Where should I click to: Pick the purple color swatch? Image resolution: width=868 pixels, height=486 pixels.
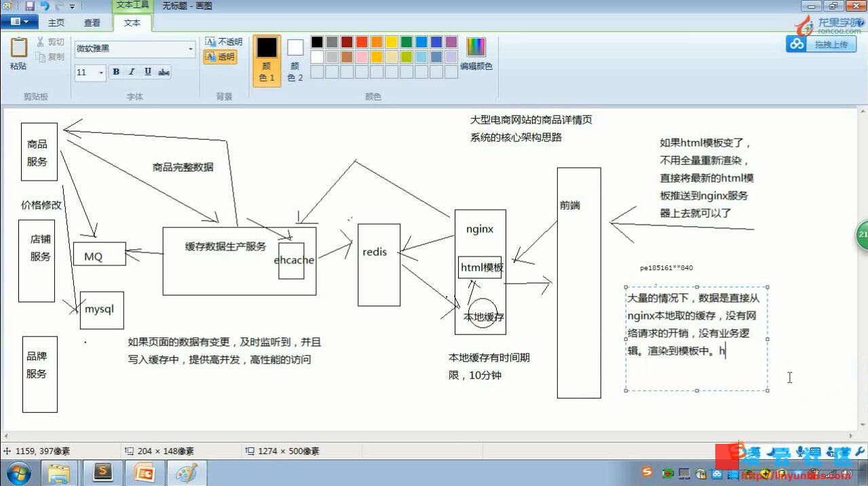[451, 42]
